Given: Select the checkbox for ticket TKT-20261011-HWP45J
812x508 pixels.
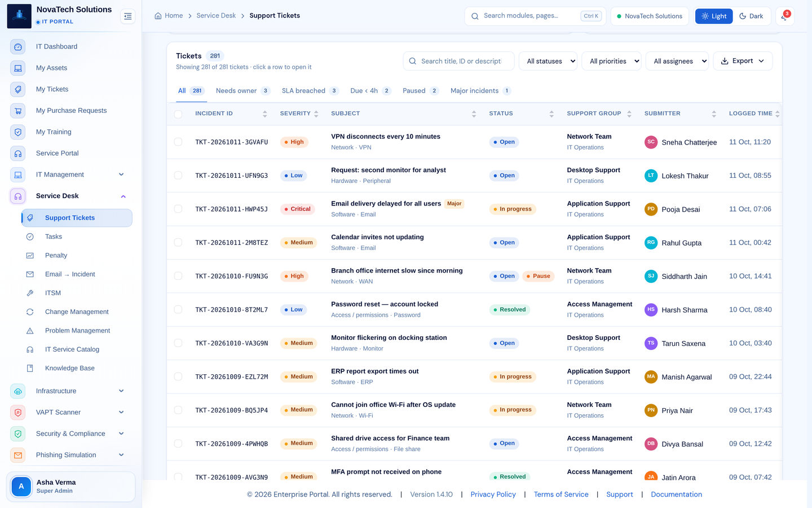Looking at the screenshot, I should point(178,209).
